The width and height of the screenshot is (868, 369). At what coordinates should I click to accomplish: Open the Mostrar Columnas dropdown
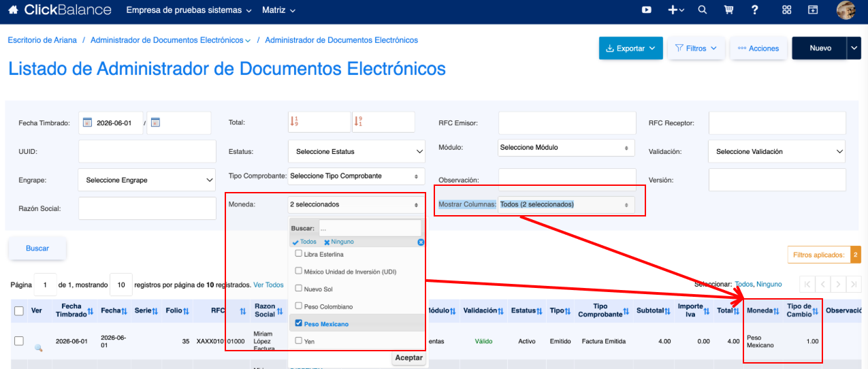point(566,204)
